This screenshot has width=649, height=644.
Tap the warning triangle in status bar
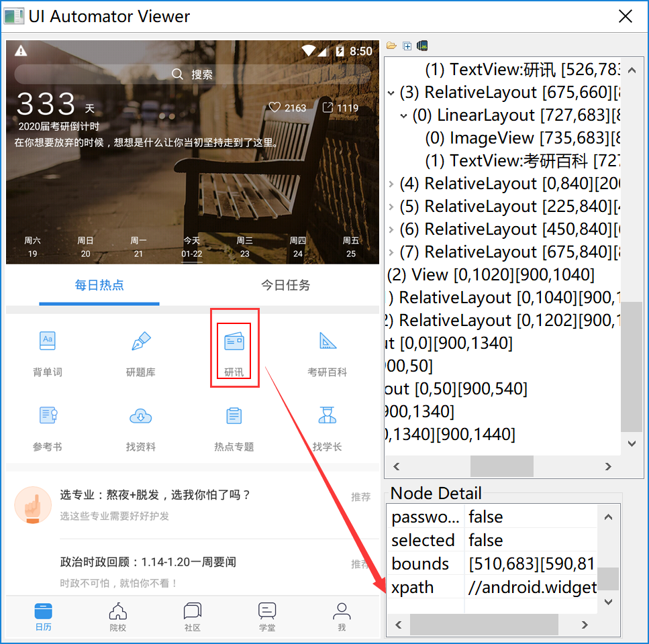[x=21, y=51]
